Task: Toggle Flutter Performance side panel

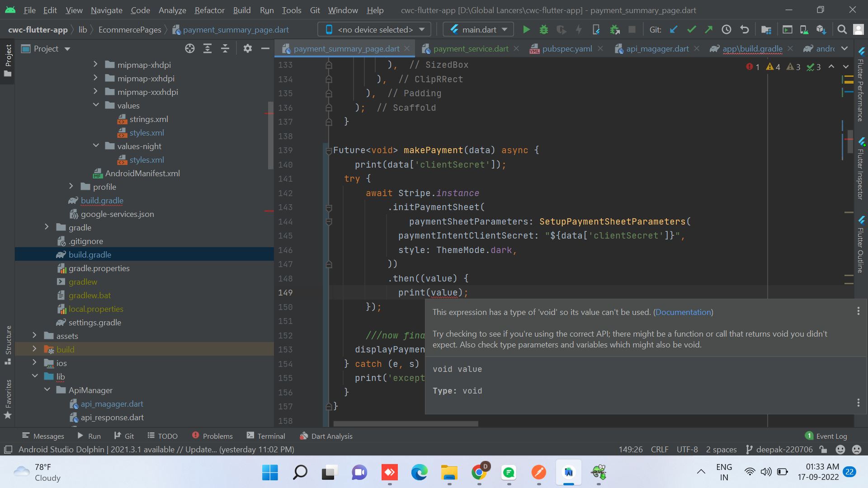Action: tap(861, 84)
